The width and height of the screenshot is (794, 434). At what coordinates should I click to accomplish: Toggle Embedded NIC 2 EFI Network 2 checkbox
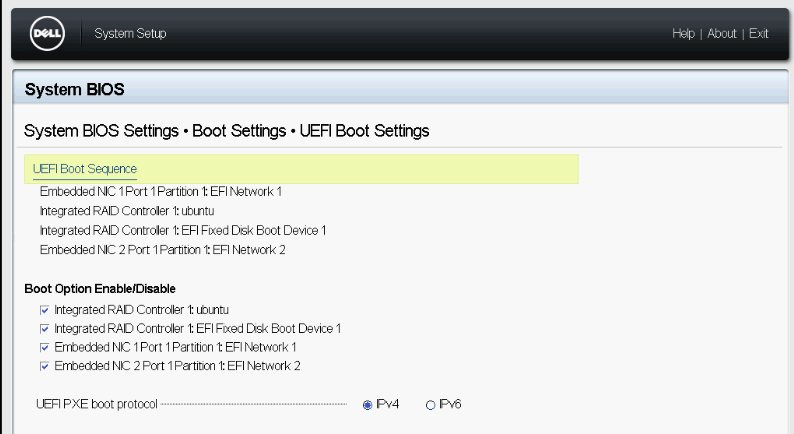pos(45,366)
